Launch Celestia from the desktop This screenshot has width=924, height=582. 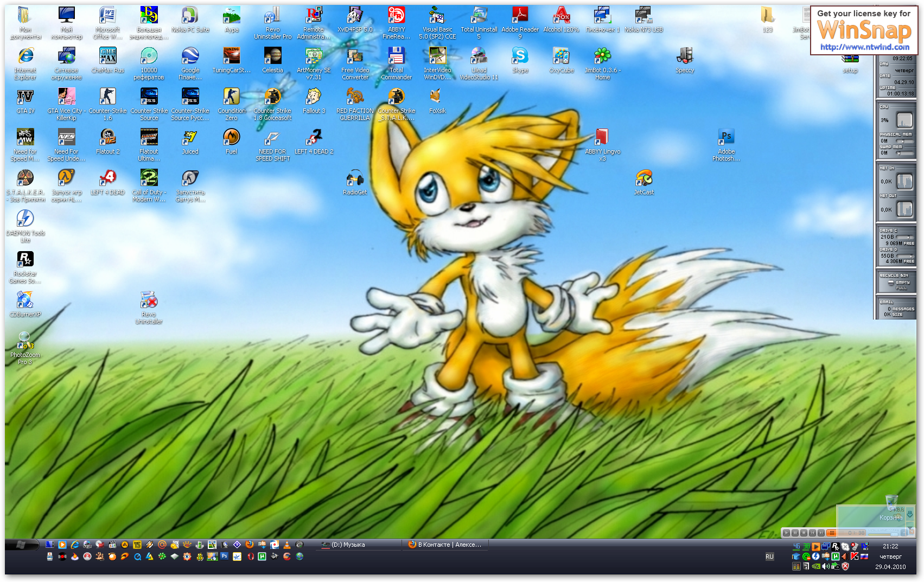pyautogui.click(x=273, y=60)
